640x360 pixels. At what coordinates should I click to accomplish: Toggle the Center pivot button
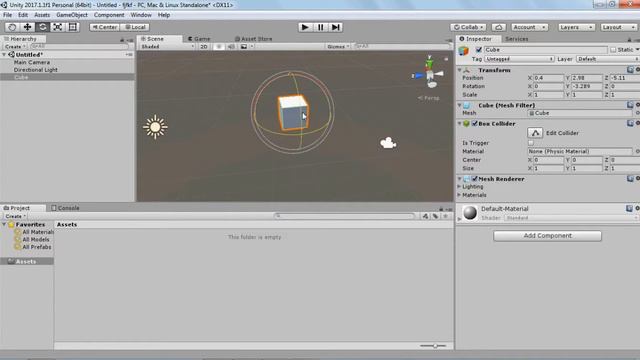click(105, 27)
